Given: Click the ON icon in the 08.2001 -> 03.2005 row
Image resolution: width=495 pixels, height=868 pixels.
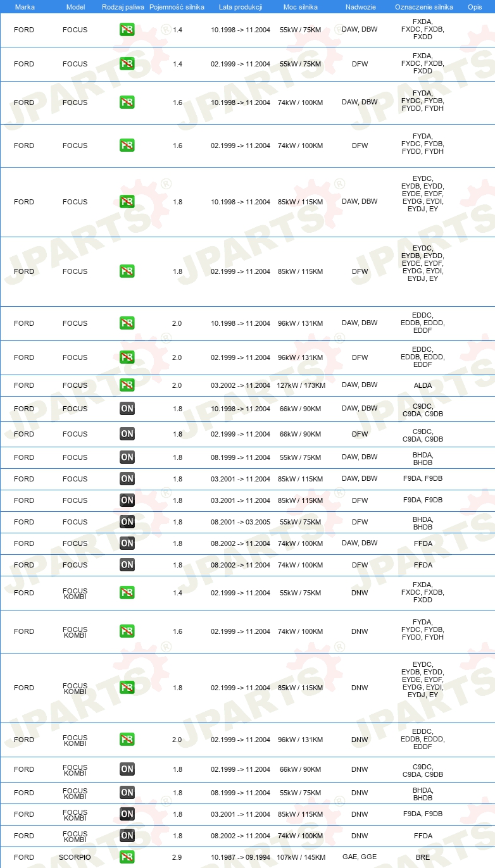Looking at the screenshot, I should point(127,522).
